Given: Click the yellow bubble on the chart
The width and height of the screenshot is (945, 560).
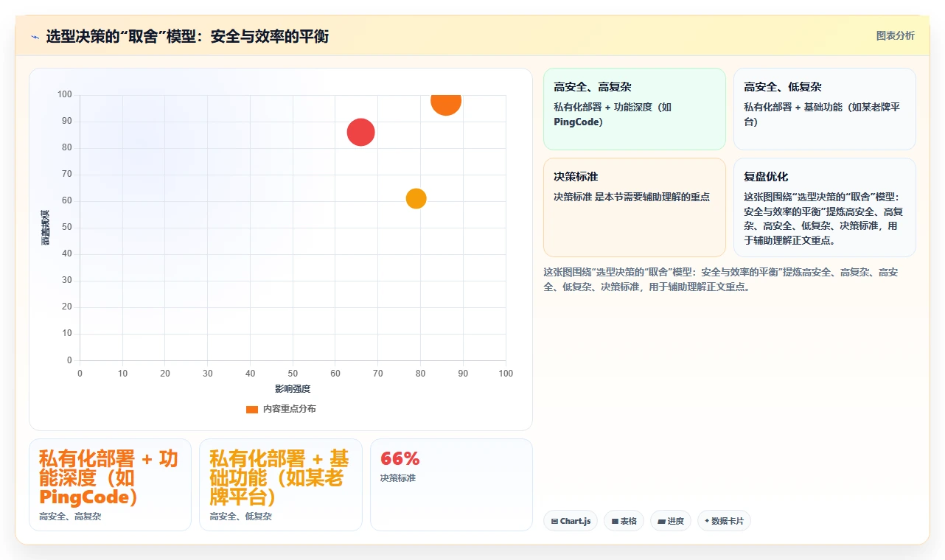Looking at the screenshot, I should coord(416,199).
